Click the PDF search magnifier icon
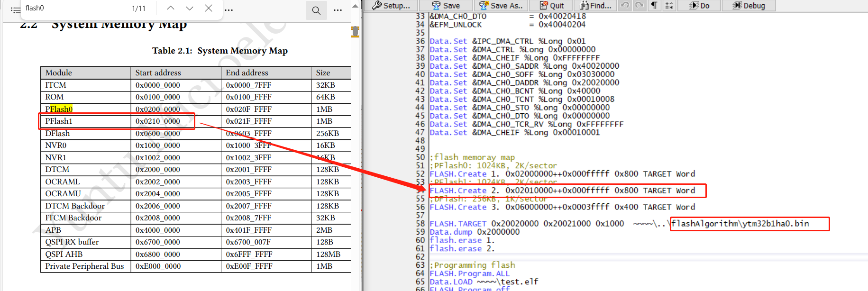 click(316, 10)
